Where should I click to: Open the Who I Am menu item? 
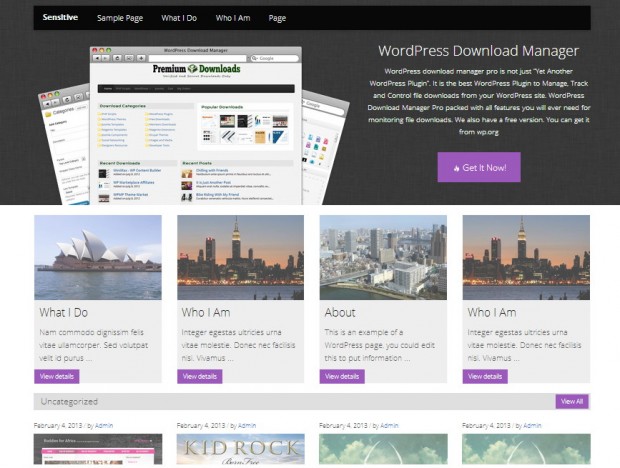233,18
